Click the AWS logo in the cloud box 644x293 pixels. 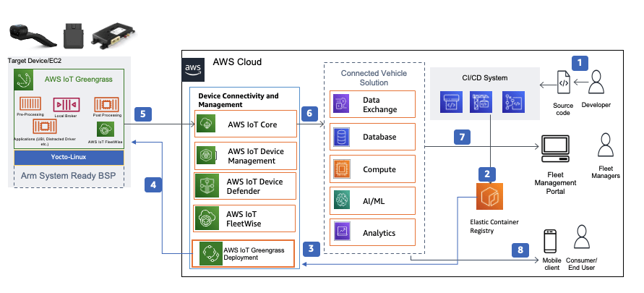193,70
